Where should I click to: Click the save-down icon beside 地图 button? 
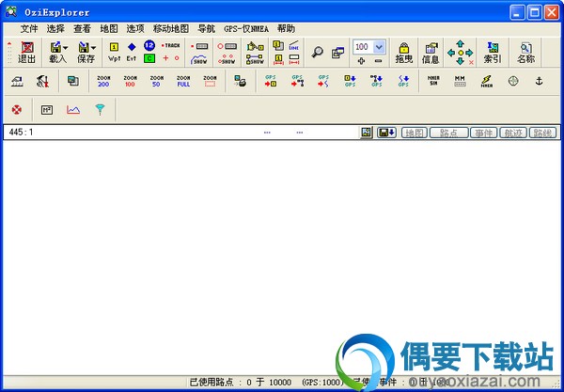click(386, 133)
